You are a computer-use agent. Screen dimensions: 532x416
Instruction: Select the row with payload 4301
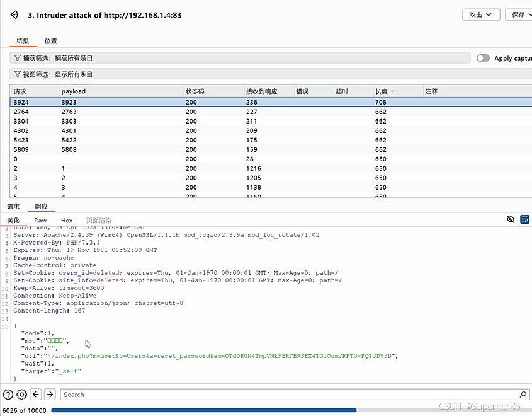271,130
